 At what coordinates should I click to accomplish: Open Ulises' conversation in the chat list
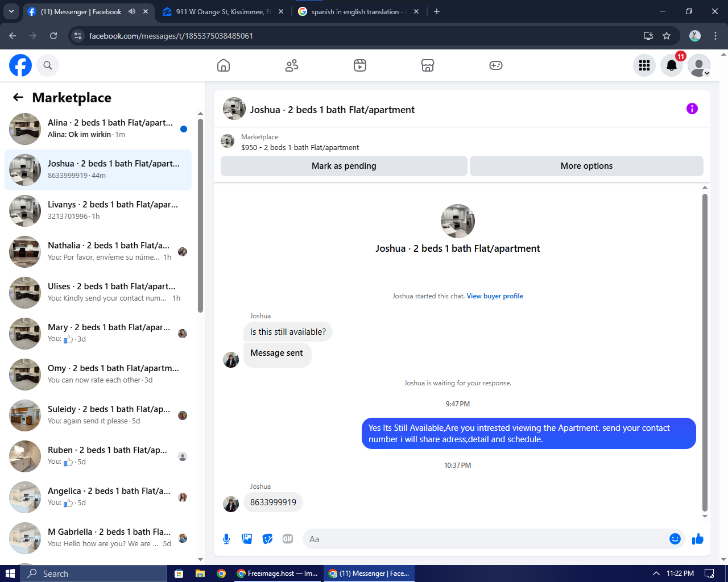pos(98,293)
